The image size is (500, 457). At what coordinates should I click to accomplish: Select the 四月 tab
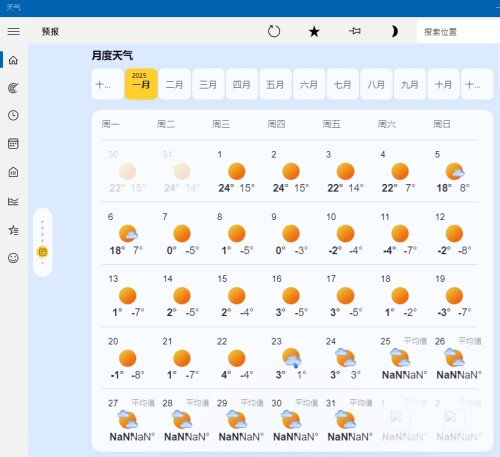(242, 84)
